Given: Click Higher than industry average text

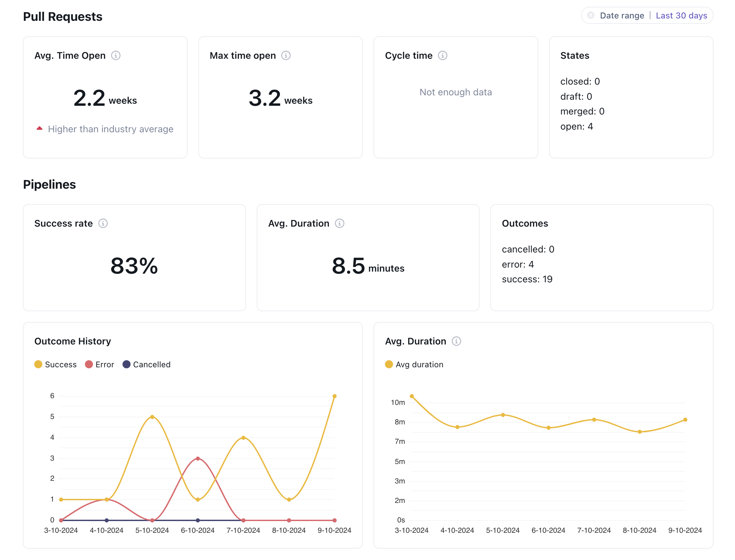Looking at the screenshot, I should [111, 129].
